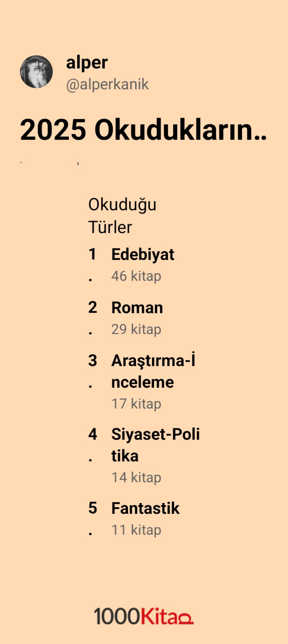Open the Fantastik genre entry
Screen dimensions: 288x644
145,508
